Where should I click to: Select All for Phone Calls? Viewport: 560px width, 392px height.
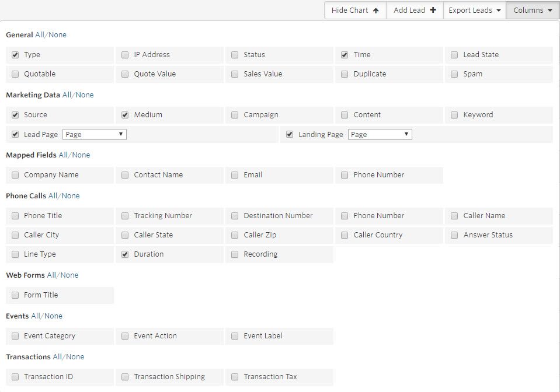click(53, 196)
